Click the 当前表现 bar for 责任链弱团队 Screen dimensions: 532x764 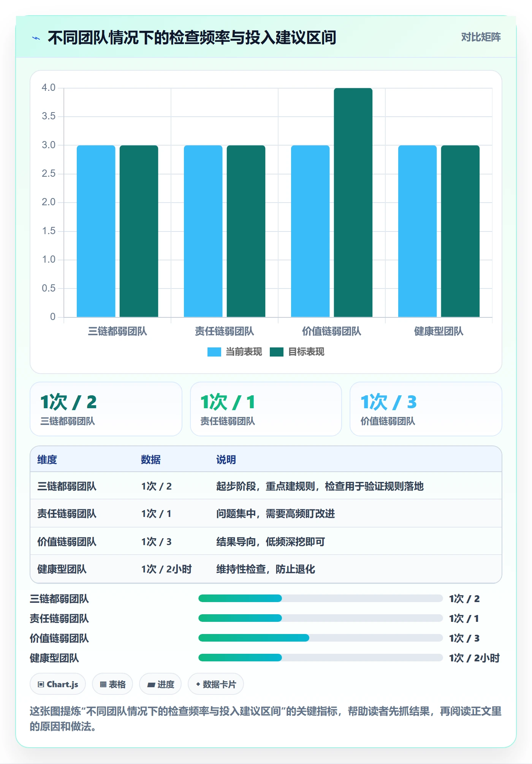[x=203, y=231]
